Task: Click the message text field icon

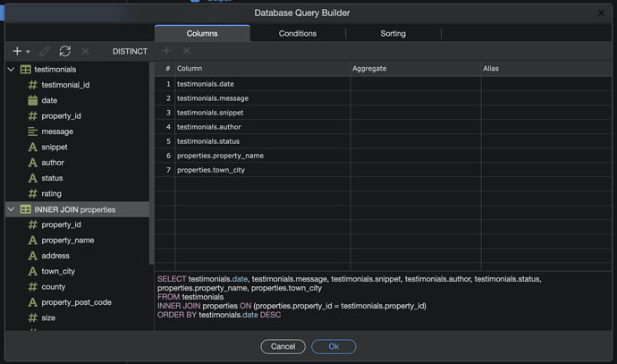Action: tap(33, 131)
